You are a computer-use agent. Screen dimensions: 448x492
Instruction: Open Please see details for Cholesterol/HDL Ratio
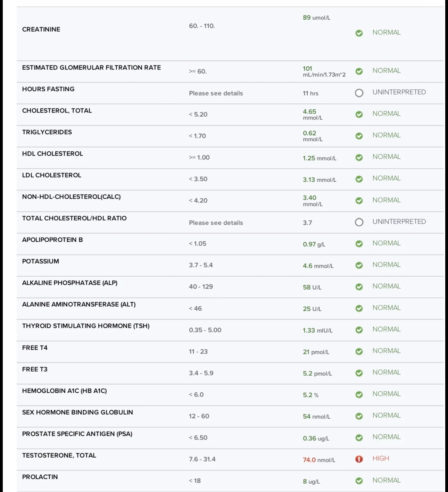tap(216, 223)
